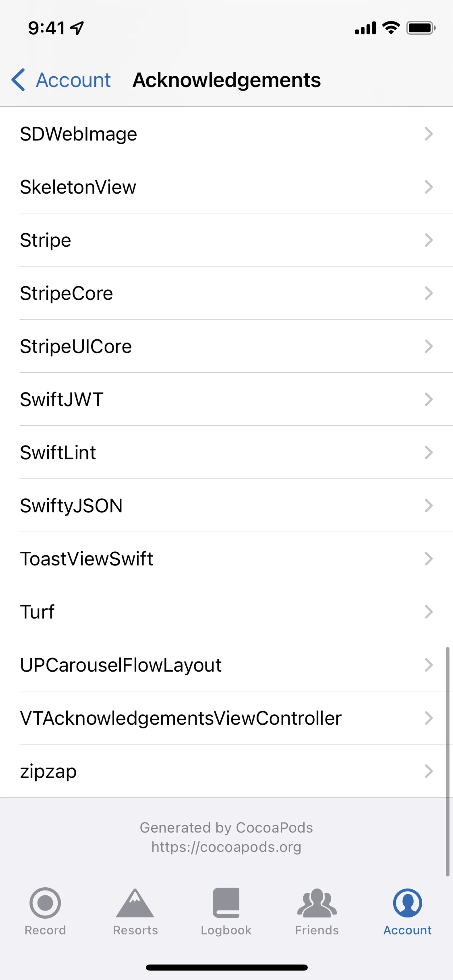Tap the Account profile icon
Viewport: 453px width, 980px height.
(407, 903)
